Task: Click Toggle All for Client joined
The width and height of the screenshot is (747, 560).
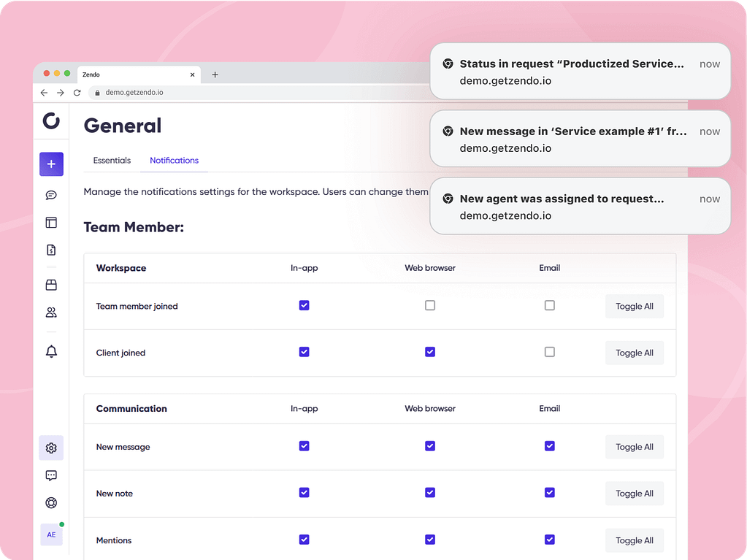Action: pyautogui.click(x=635, y=353)
